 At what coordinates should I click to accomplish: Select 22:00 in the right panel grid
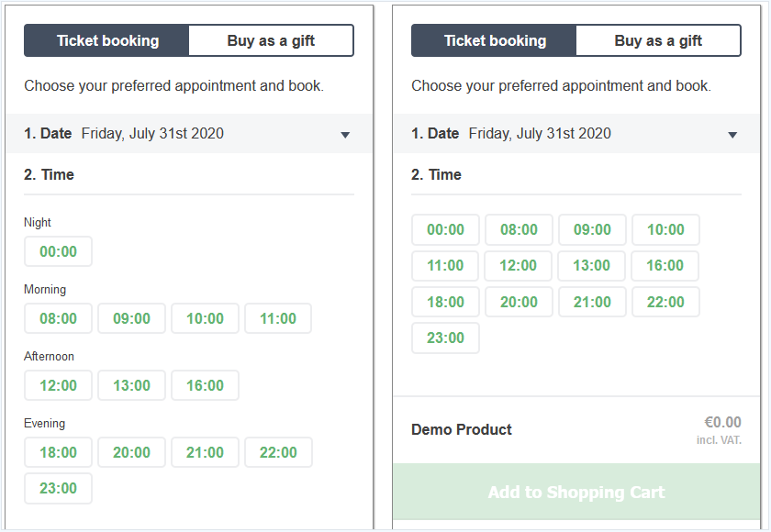point(665,302)
